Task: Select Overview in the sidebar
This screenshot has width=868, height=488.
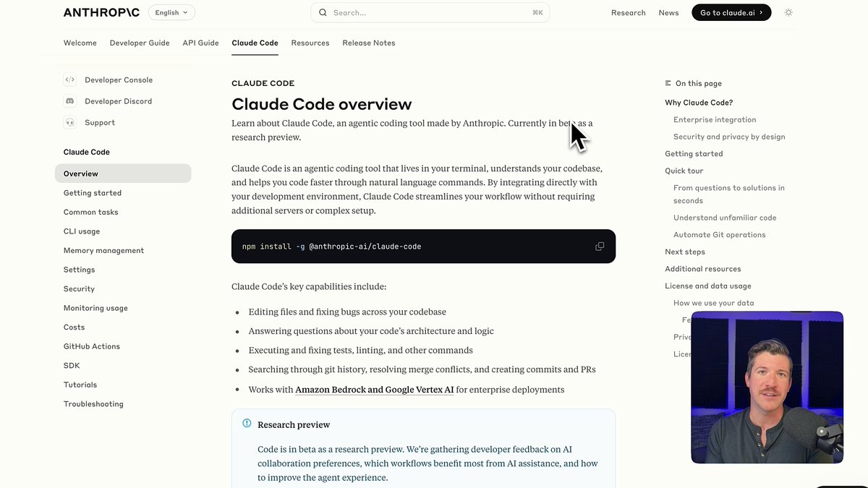Action: [x=123, y=174]
